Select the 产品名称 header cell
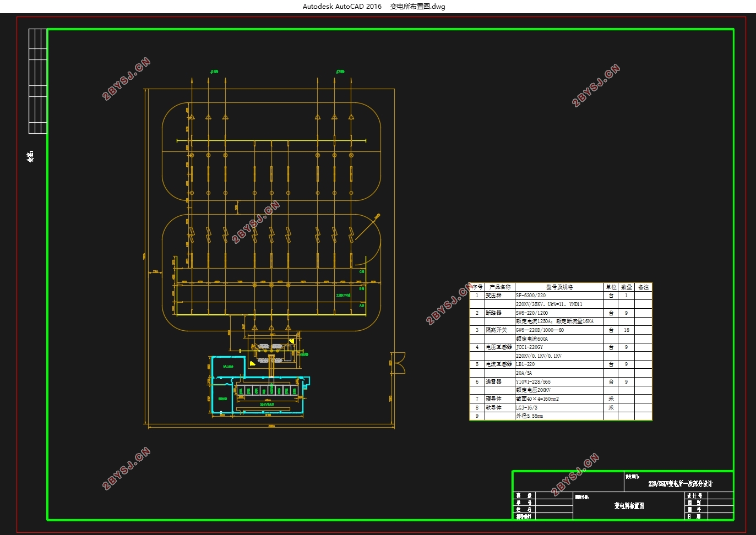 click(500, 287)
